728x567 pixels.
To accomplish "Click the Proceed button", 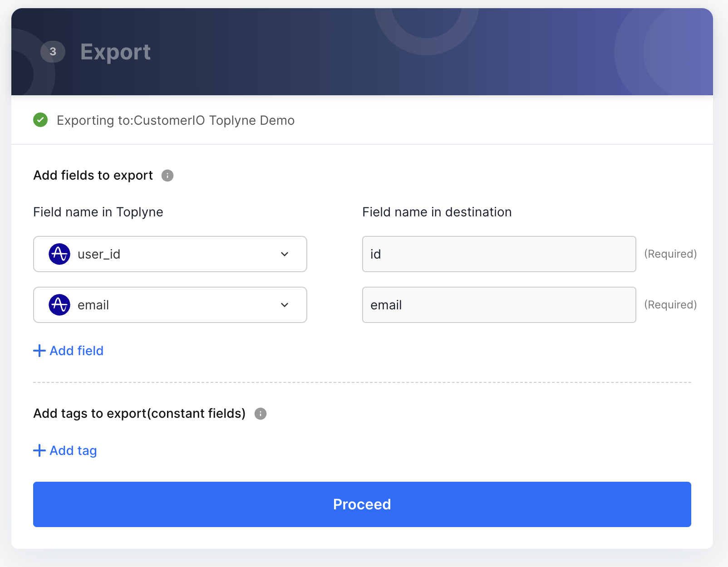I will tap(362, 504).
